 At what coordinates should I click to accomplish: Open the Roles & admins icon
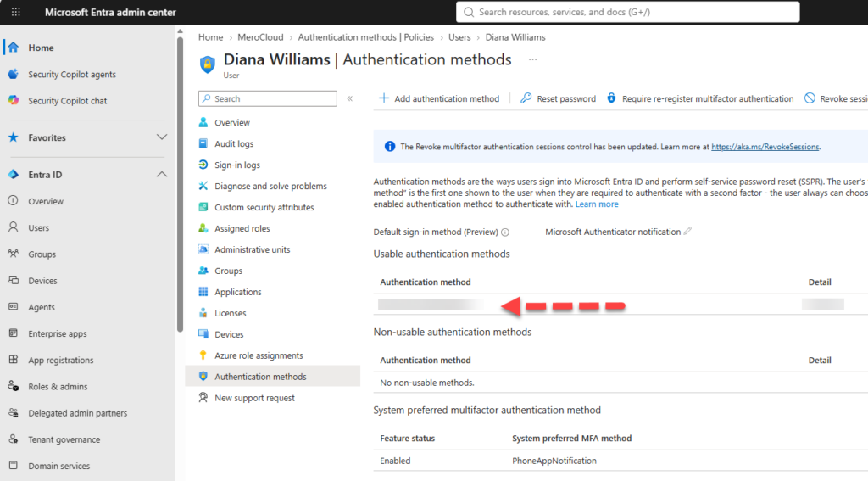[14, 386]
